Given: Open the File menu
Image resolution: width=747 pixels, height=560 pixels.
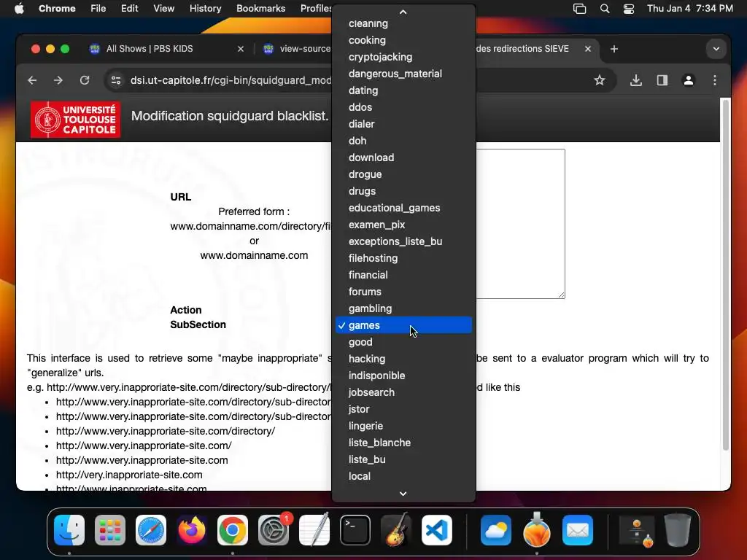Looking at the screenshot, I should (x=98, y=9).
